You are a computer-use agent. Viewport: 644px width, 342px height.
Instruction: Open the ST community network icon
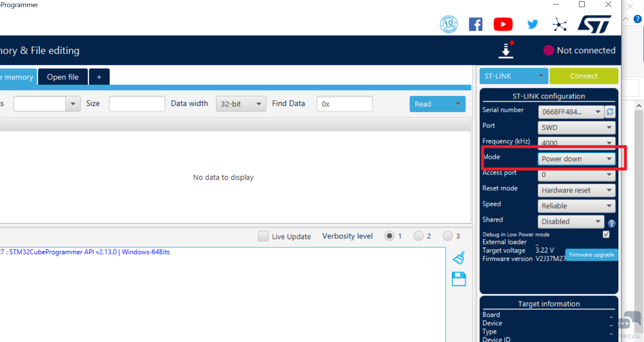(x=560, y=25)
